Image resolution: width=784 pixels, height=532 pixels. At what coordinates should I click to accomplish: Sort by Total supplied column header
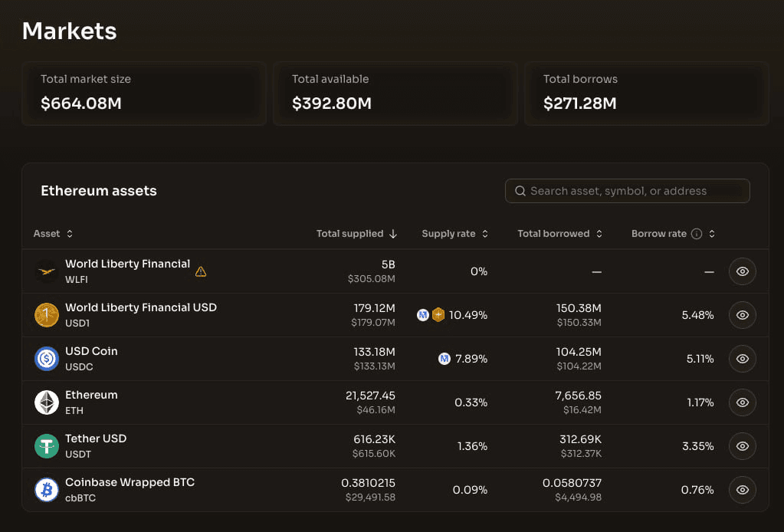pos(356,234)
